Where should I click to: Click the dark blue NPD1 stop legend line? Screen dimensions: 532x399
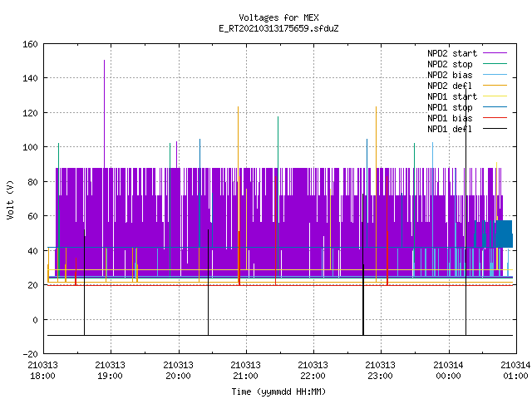point(495,107)
